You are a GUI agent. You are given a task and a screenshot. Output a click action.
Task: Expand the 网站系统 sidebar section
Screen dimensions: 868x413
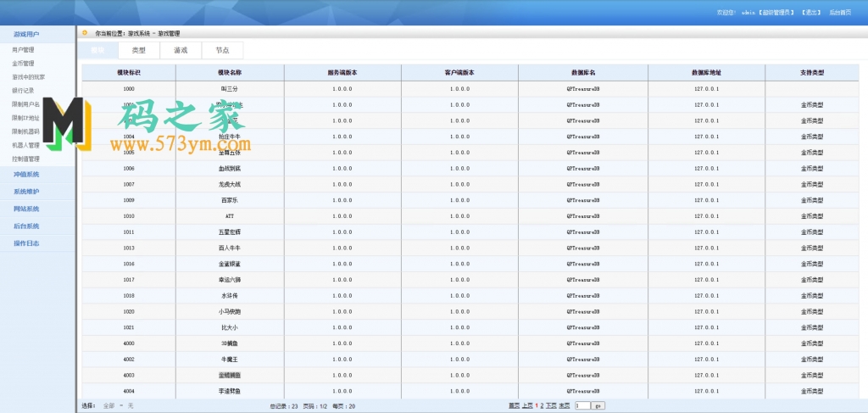pos(26,209)
